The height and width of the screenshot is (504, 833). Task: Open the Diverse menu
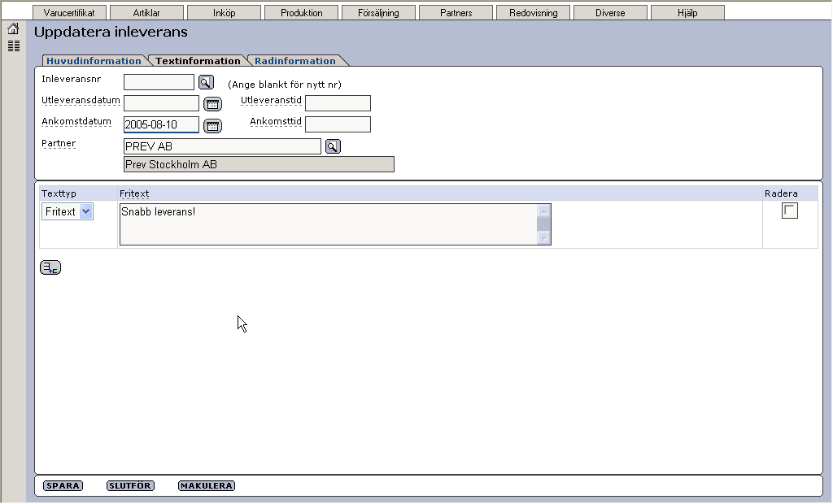610,13
